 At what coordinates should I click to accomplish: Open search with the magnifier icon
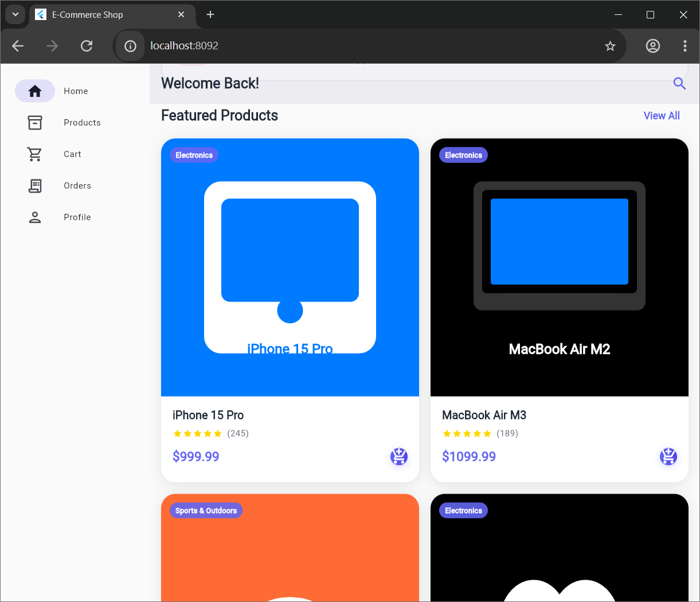tap(679, 84)
